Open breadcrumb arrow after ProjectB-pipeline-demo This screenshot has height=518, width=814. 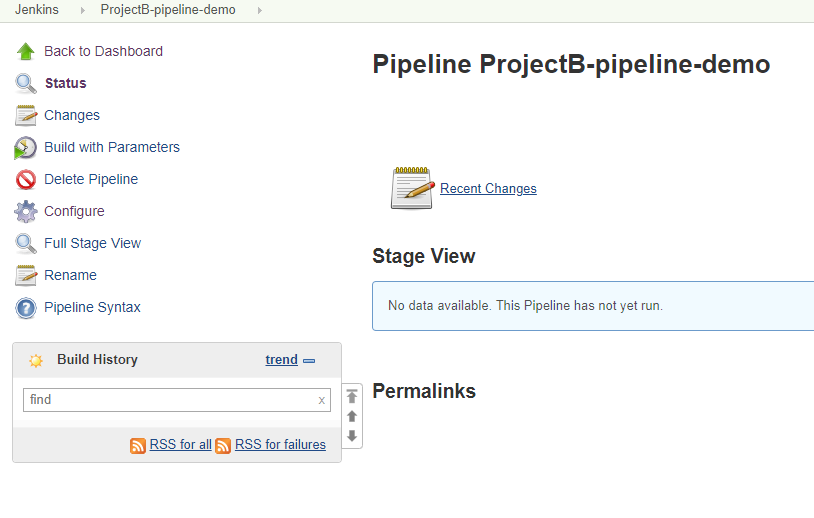click(x=260, y=10)
